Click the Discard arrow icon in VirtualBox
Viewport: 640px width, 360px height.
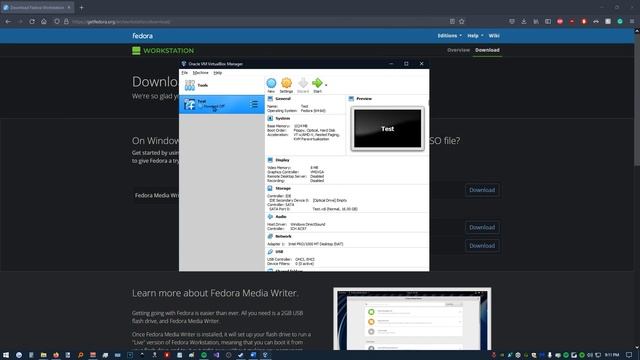303,85
